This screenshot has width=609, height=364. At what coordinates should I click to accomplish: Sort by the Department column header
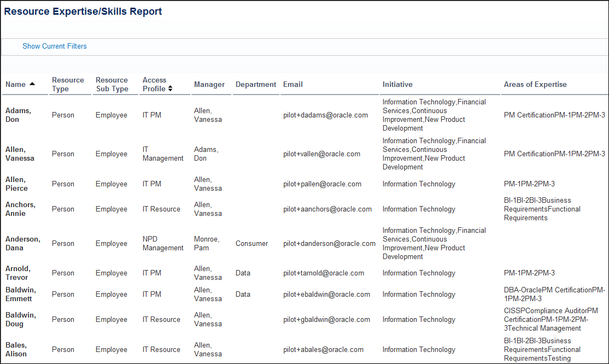coord(255,84)
